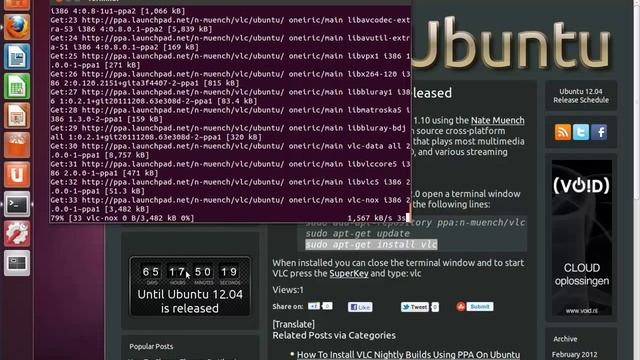The height and width of the screenshot is (360, 640).
Task: Launch LibreOffice Writer from the dock
Action: click(17, 57)
